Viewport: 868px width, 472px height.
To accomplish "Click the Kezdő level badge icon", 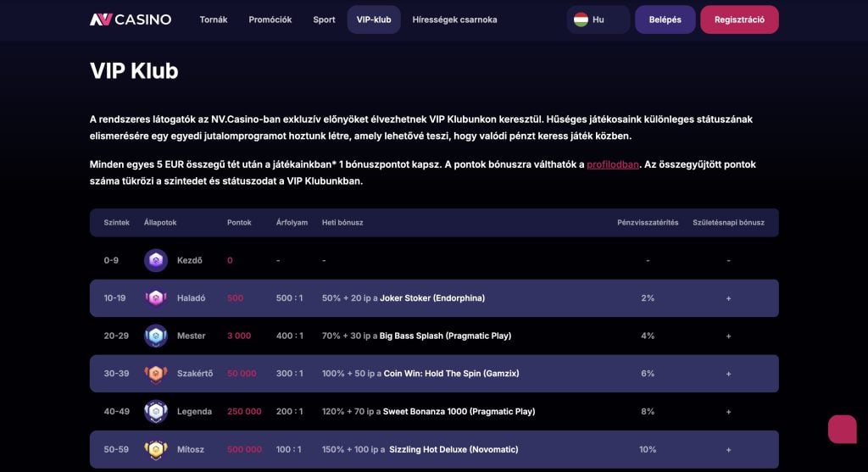I will point(155,261).
